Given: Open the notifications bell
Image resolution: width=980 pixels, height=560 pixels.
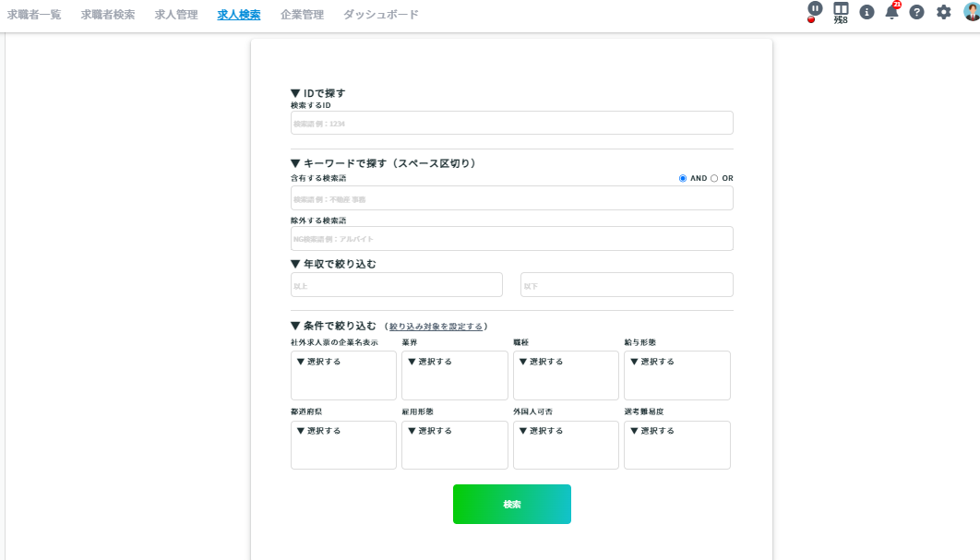Looking at the screenshot, I should pos(891,12).
